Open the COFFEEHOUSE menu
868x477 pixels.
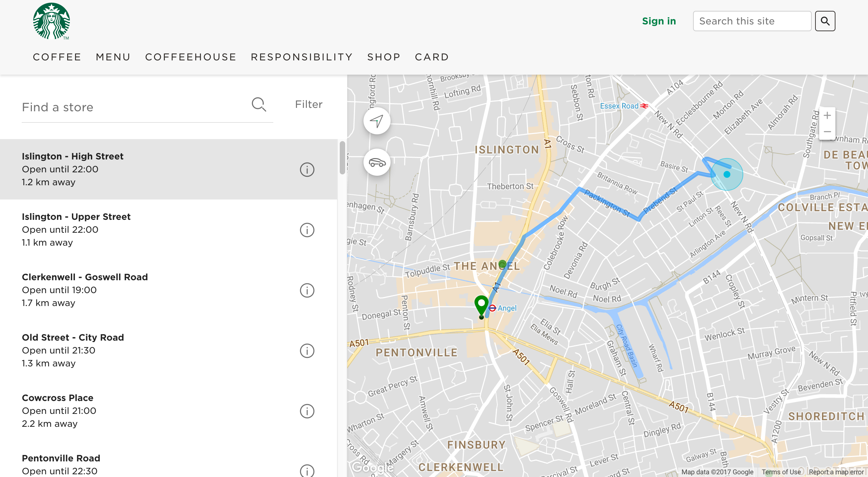point(191,57)
